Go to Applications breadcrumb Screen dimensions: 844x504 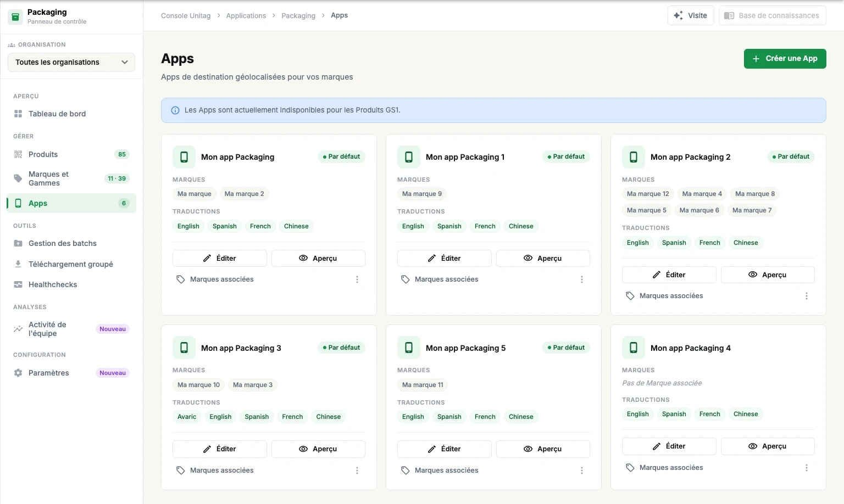[246, 15]
